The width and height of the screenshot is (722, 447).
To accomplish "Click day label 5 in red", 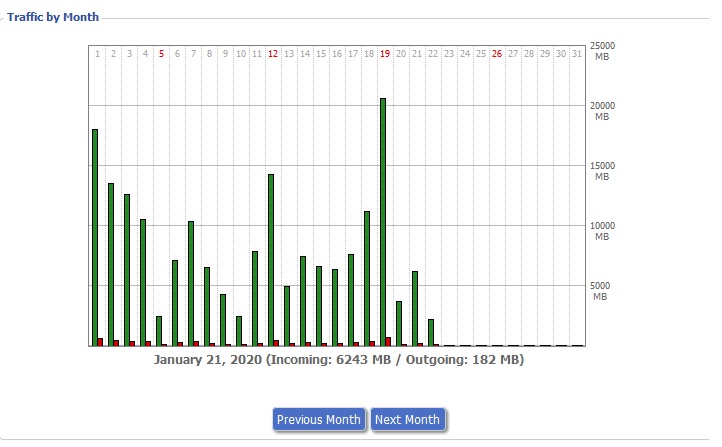I will (161, 54).
